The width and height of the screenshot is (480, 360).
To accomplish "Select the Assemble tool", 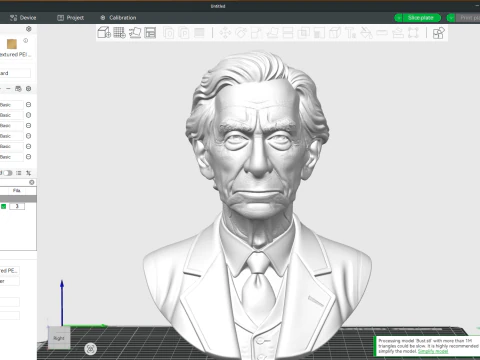I will tap(398, 33).
